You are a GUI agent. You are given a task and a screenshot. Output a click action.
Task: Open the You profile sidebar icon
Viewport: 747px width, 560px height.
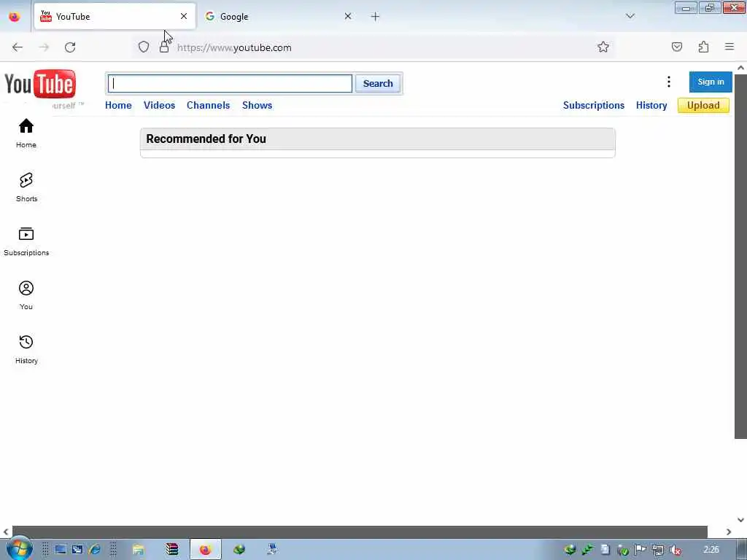click(26, 295)
